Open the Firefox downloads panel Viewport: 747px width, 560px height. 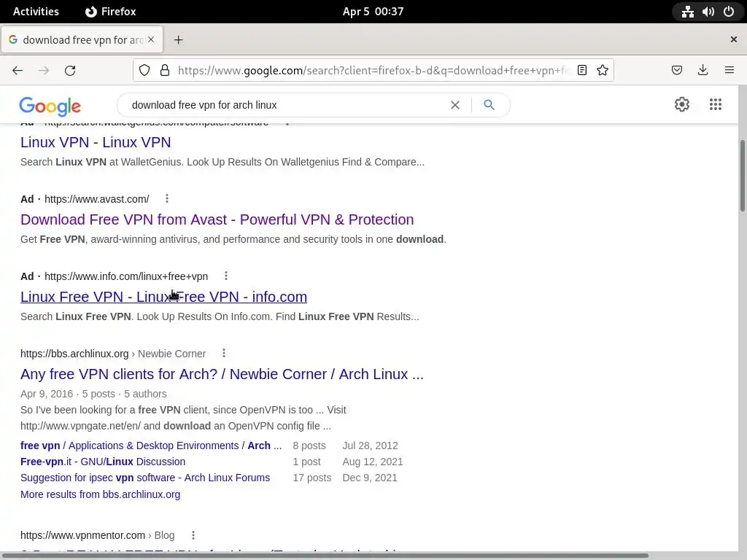tap(703, 71)
